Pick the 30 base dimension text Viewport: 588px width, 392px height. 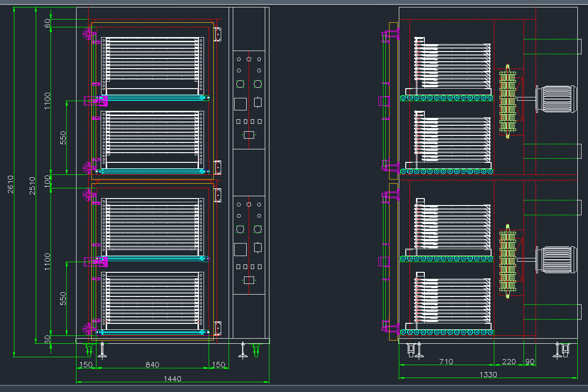47,340
